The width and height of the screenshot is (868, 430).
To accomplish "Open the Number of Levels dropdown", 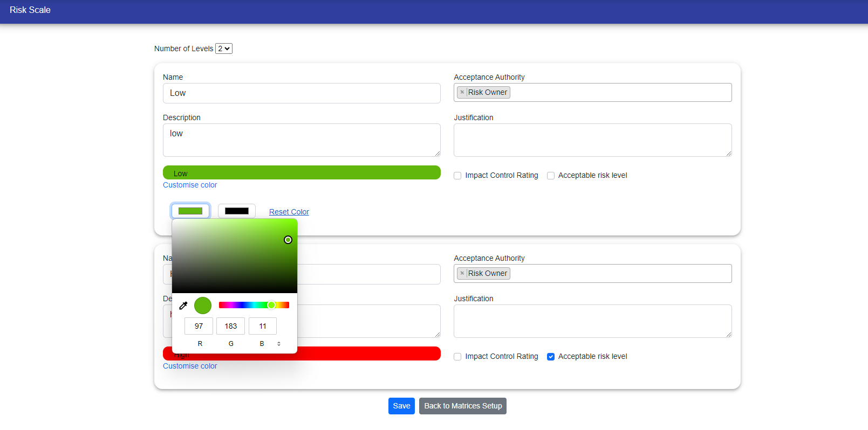I will 224,48.
